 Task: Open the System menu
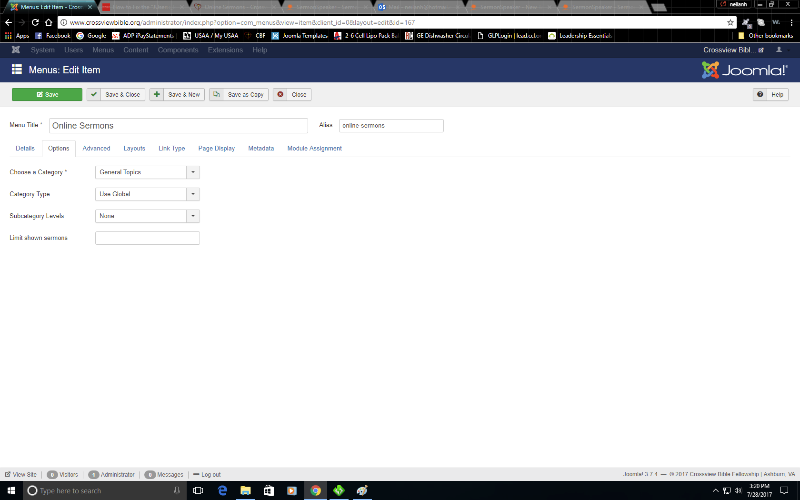click(x=42, y=50)
